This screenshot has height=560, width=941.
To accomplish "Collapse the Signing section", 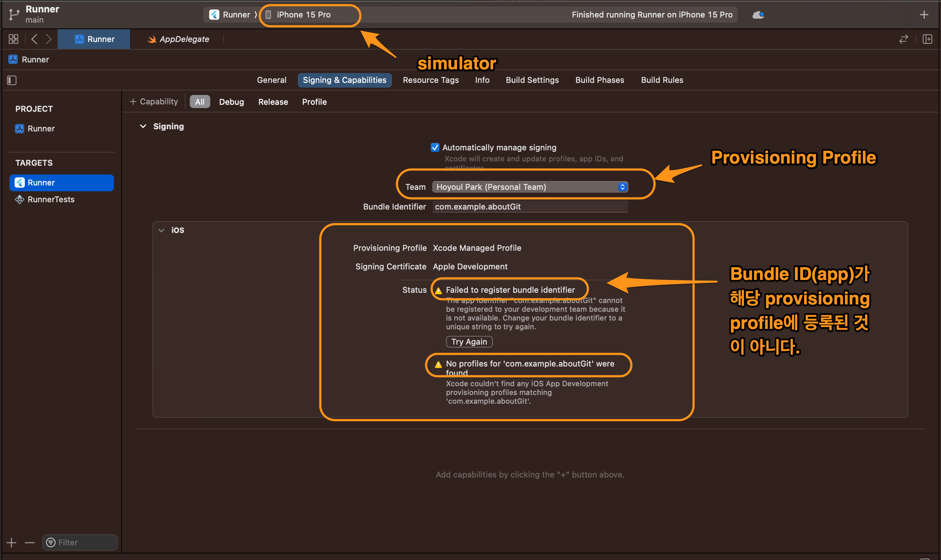I will [143, 126].
